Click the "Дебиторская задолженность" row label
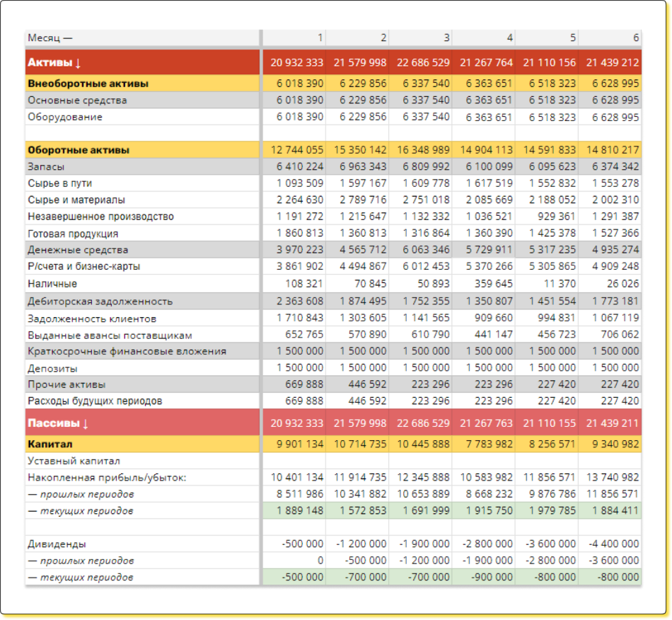The width and height of the screenshot is (672, 620). point(100,301)
